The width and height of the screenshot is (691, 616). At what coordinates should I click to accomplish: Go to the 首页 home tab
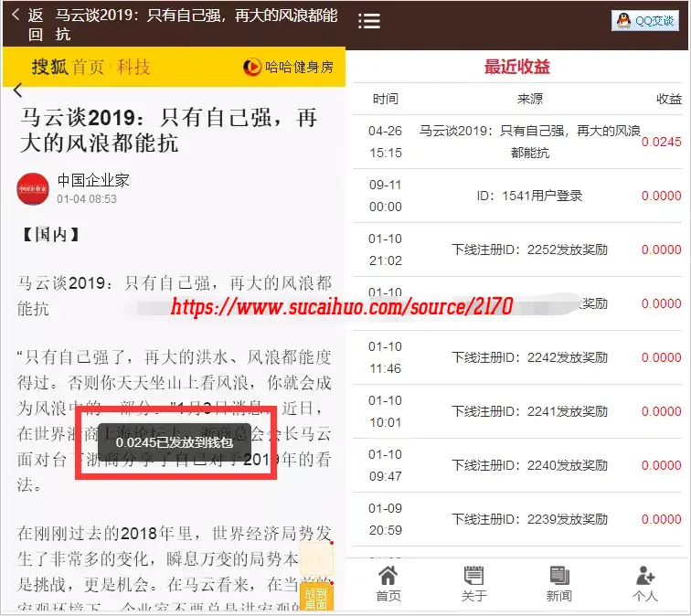coord(388,584)
